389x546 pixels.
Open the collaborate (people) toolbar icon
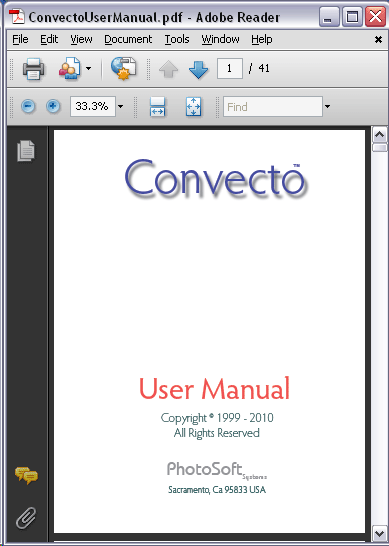point(70,68)
